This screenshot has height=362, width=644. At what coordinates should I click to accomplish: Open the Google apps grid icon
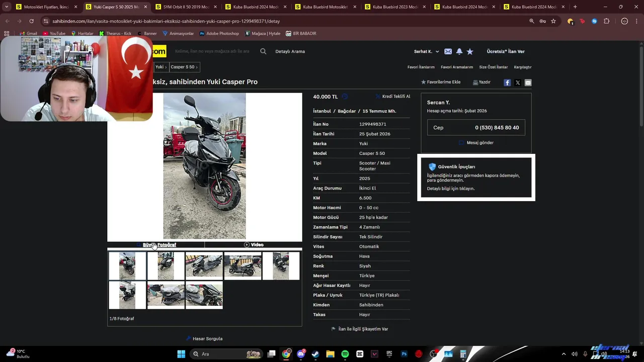(7, 33)
